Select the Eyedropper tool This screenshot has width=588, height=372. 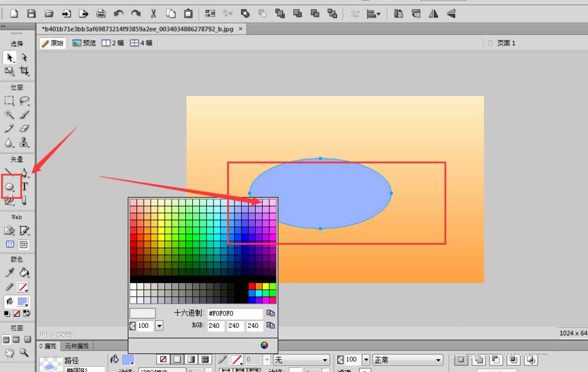(x=9, y=273)
